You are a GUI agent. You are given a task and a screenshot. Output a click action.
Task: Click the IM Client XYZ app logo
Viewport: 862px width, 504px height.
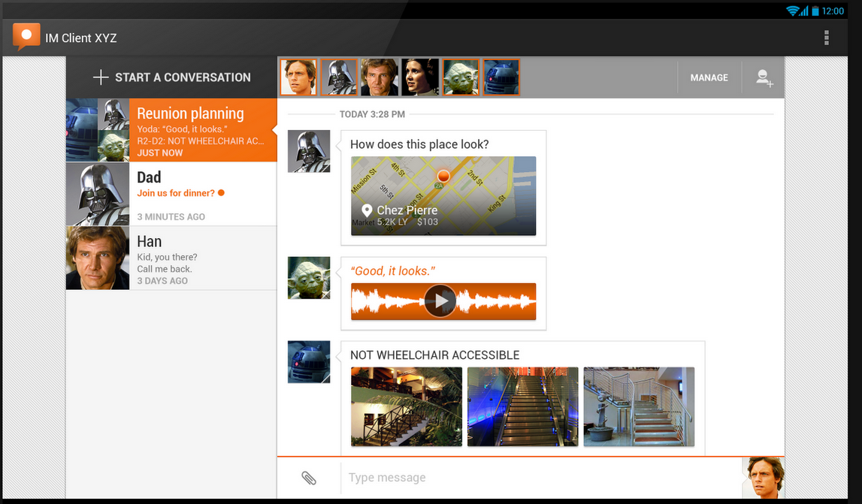pos(26,37)
